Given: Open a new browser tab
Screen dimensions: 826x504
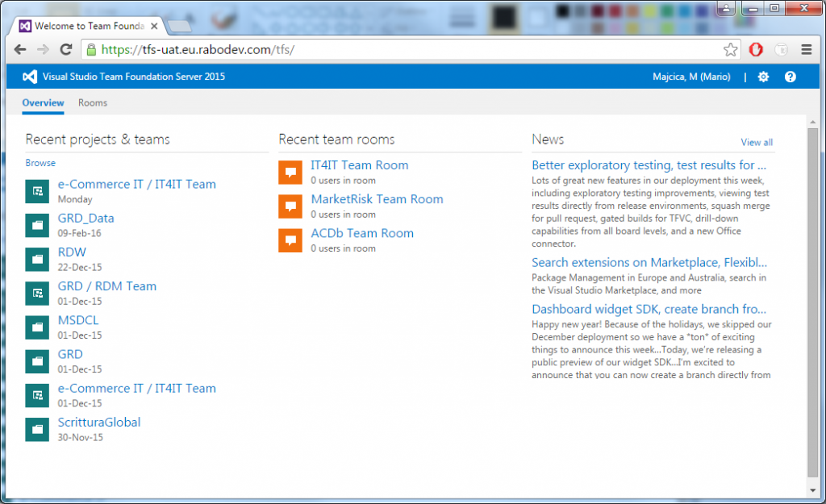Looking at the screenshot, I should coord(180,26).
